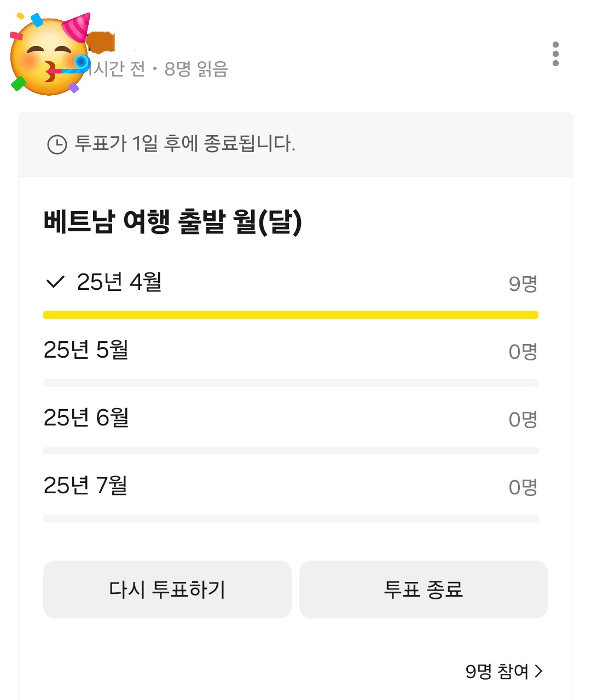Tap the chevron arrow next to 9명 참여
This screenshot has width=591, height=700.
pyautogui.click(x=539, y=671)
